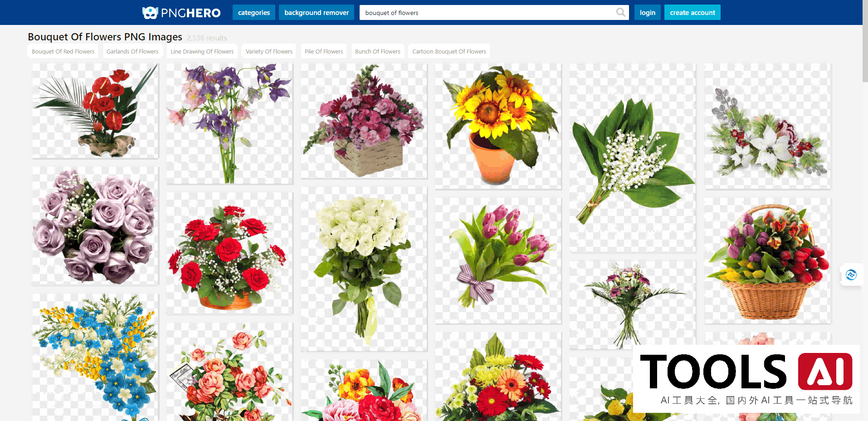
Task: Click the PNGHERO logo
Action: coord(181,13)
